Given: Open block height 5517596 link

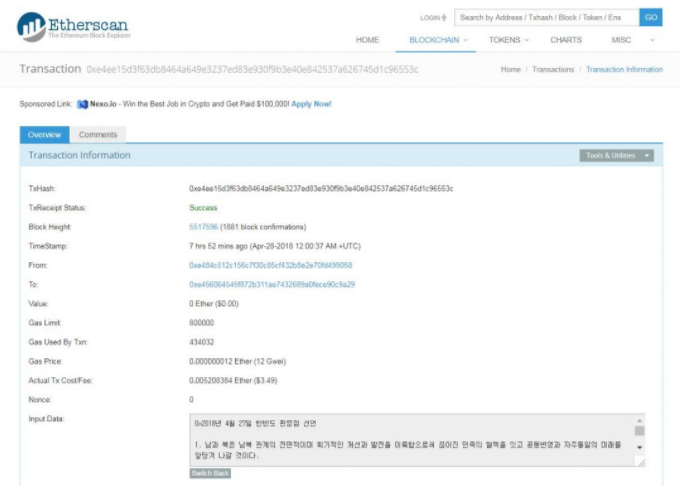Looking at the screenshot, I should tap(203, 227).
